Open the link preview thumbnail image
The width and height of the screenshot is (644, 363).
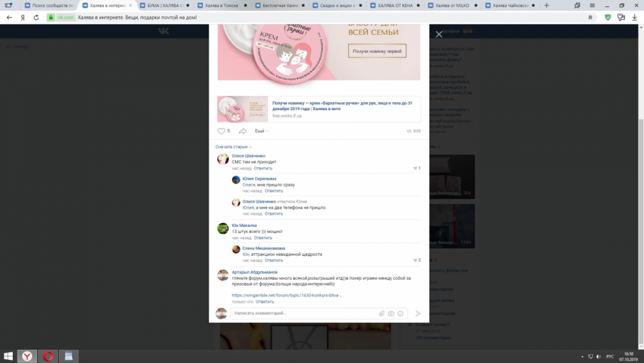tap(242, 109)
